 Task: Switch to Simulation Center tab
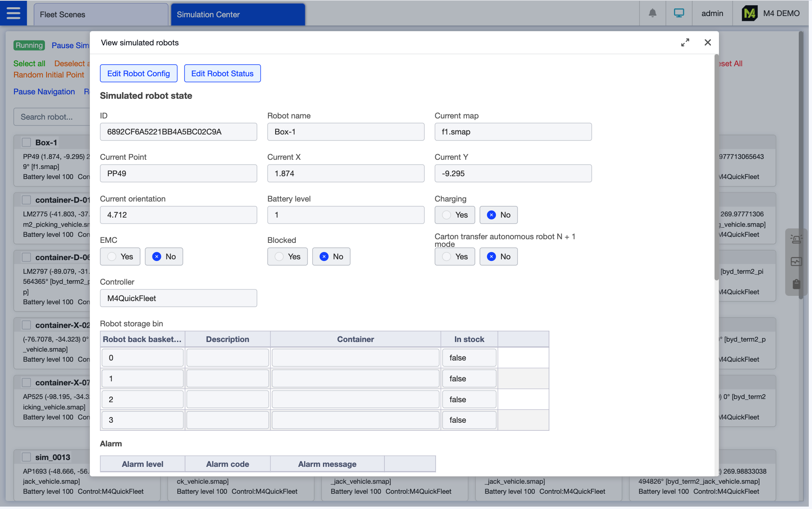tap(238, 14)
